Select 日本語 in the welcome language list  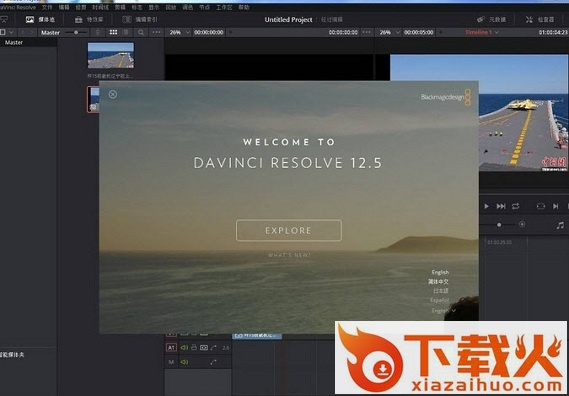pos(441,291)
